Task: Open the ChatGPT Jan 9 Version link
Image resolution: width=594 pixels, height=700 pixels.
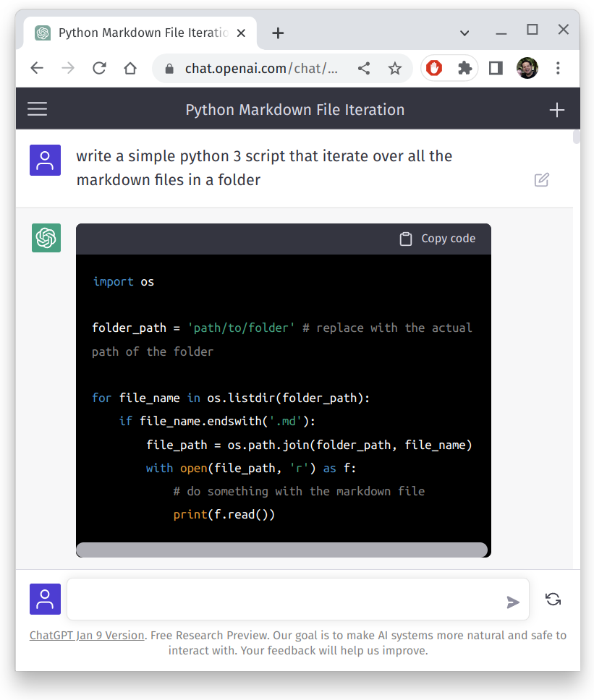Action: click(87, 636)
